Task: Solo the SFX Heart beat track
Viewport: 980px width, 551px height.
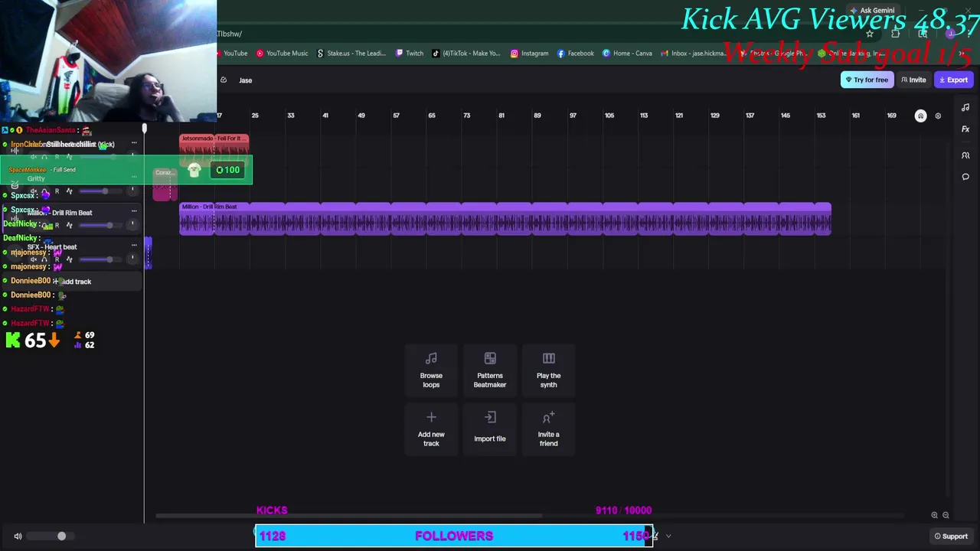Action: click(x=44, y=259)
